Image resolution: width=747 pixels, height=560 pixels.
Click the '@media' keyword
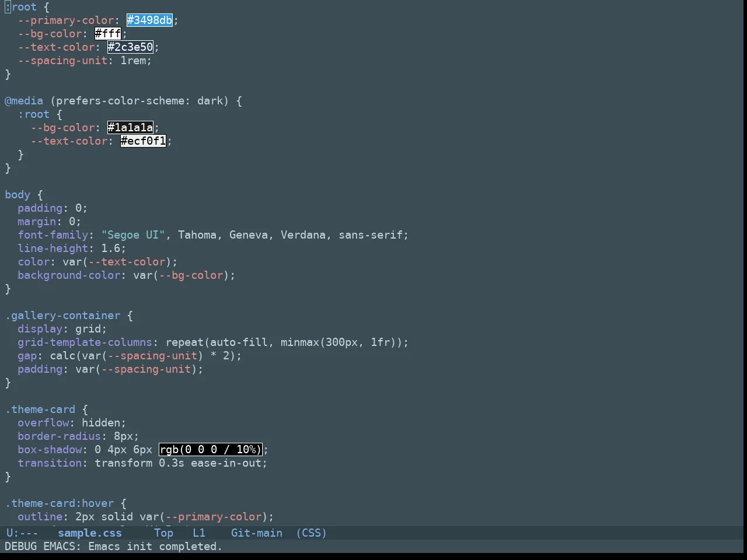[x=24, y=101]
